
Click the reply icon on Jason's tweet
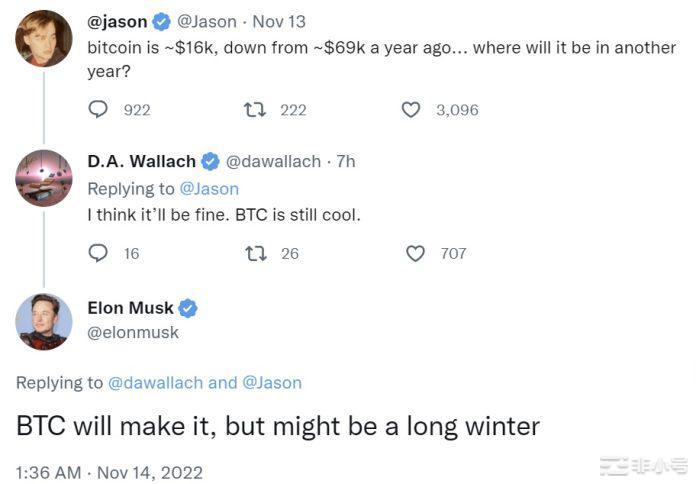click(x=98, y=110)
